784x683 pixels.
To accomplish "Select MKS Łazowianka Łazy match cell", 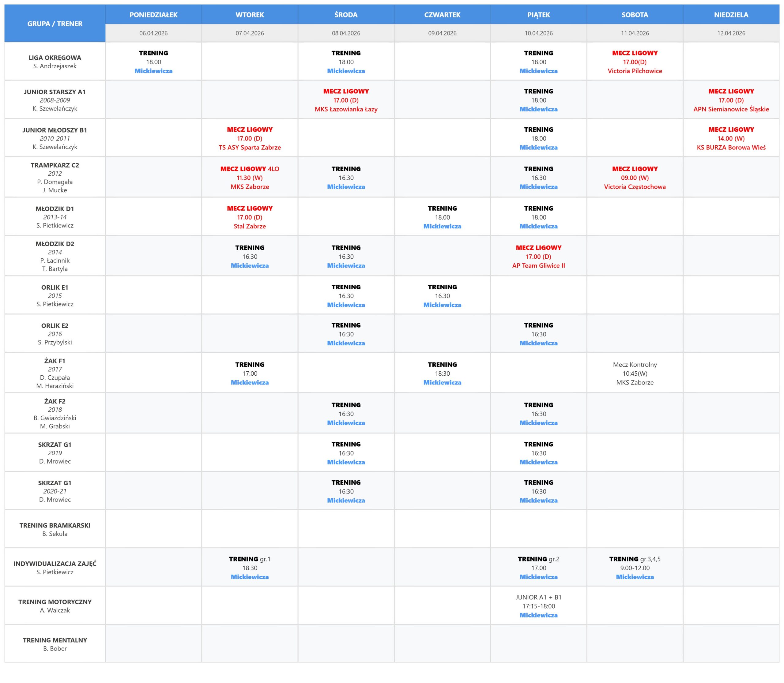I will point(346,109).
